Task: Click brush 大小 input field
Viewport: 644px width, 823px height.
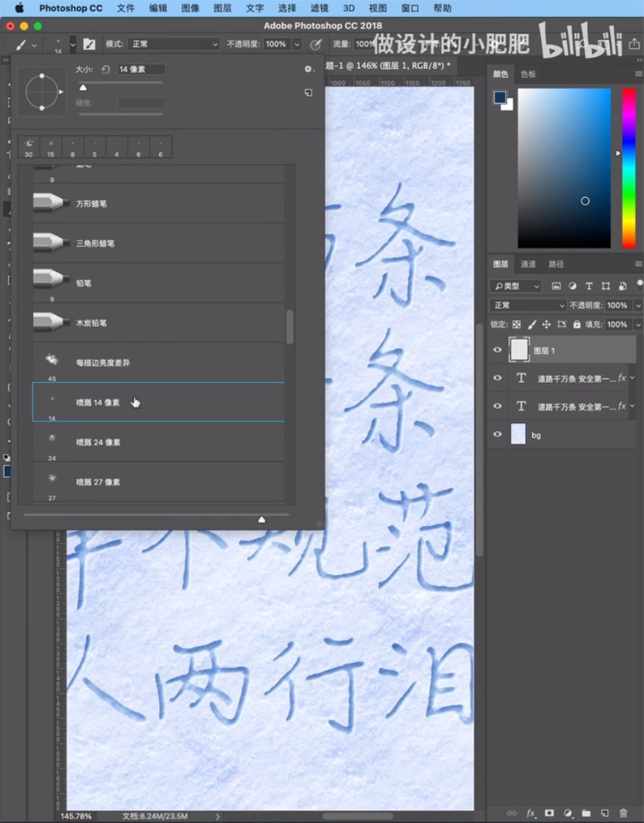Action: click(x=141, y=70)
